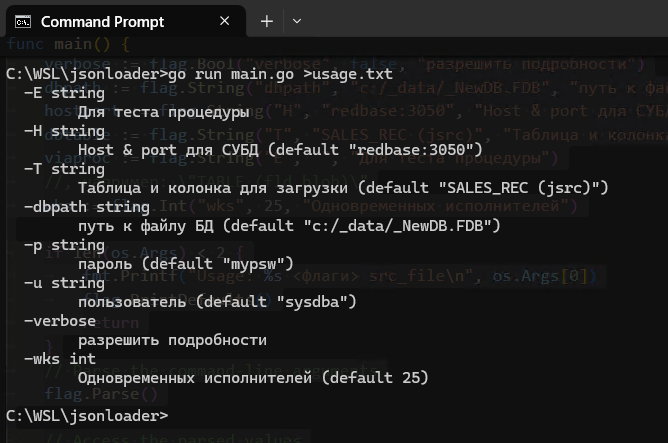
Task: Close the Command Prompt tab
Action: click(x=225, y=21)
